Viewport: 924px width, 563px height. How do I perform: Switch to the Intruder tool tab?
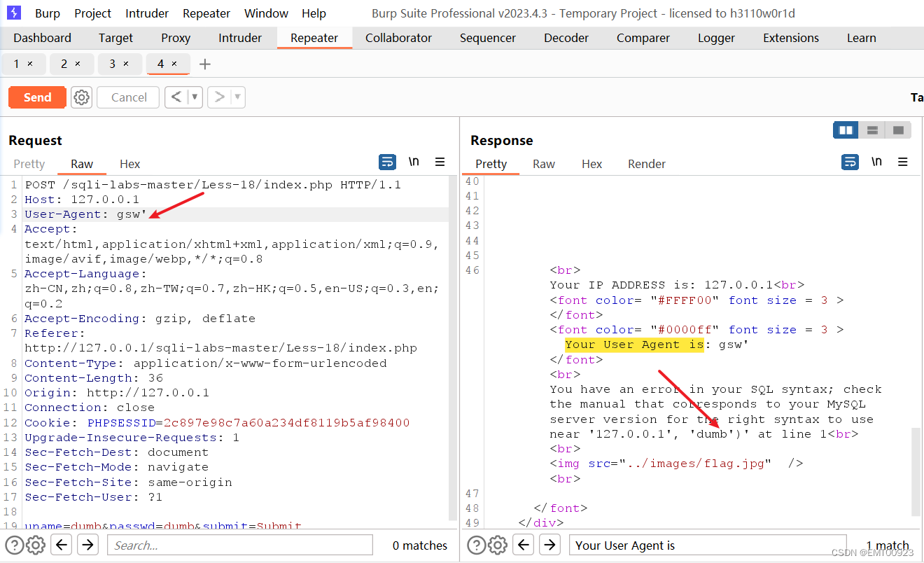(240, 38)
